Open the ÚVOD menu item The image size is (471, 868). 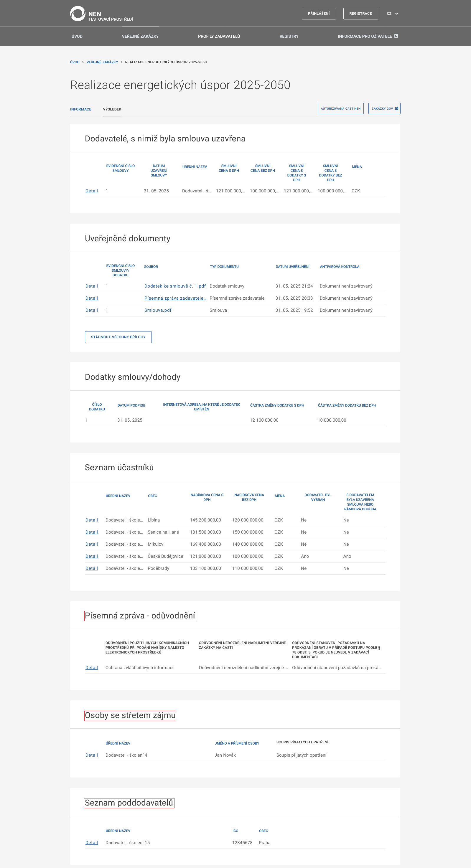point(77,36)
